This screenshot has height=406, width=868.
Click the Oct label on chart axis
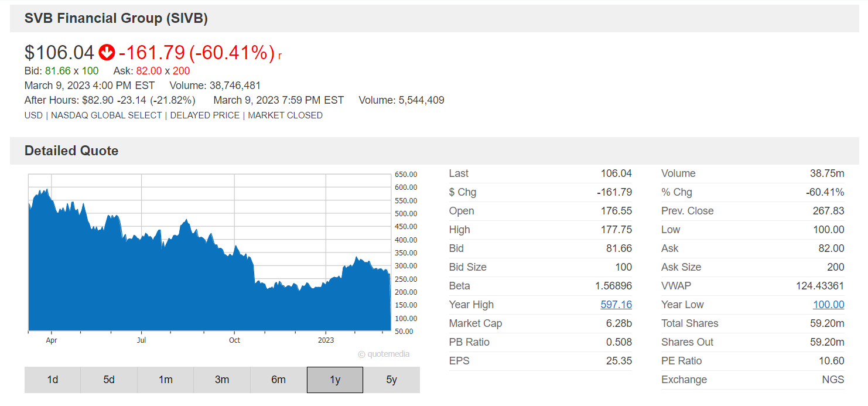[x=234, y=340]
